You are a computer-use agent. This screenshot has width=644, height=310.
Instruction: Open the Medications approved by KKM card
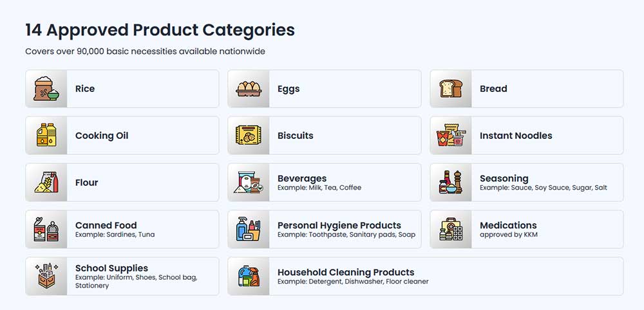tap(527, 229)
